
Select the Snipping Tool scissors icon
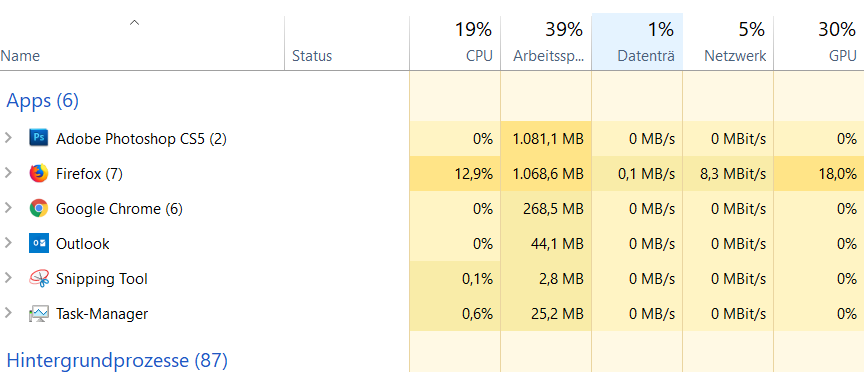click(x=39, y=278)
